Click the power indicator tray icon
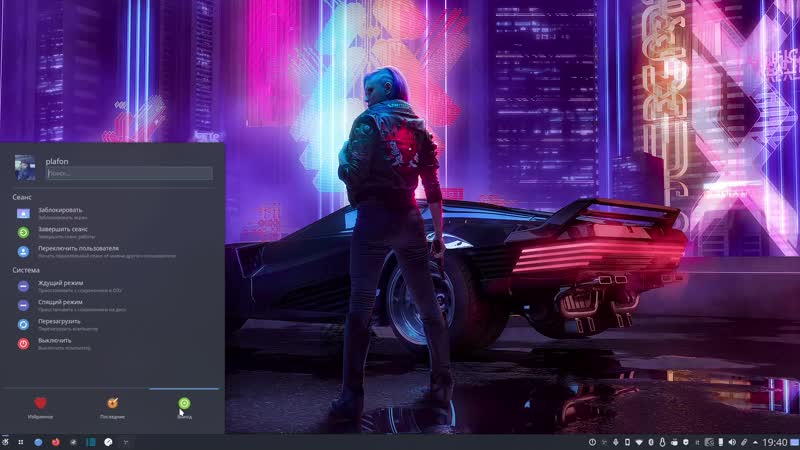This screenshot has width=800, height=450. tap(592, 442)
